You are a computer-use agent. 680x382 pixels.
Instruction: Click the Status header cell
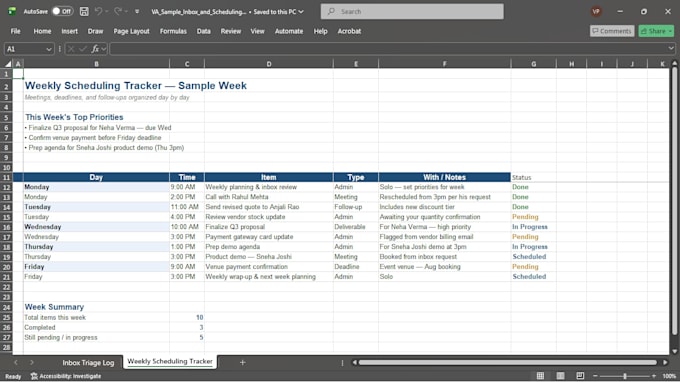pyautogui.click(x=533, y=177)
